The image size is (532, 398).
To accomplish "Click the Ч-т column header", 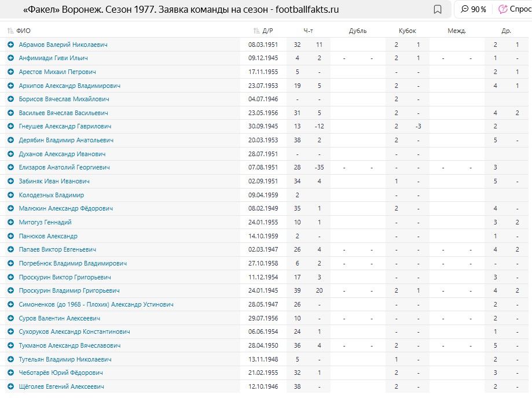I will [309, 31].
